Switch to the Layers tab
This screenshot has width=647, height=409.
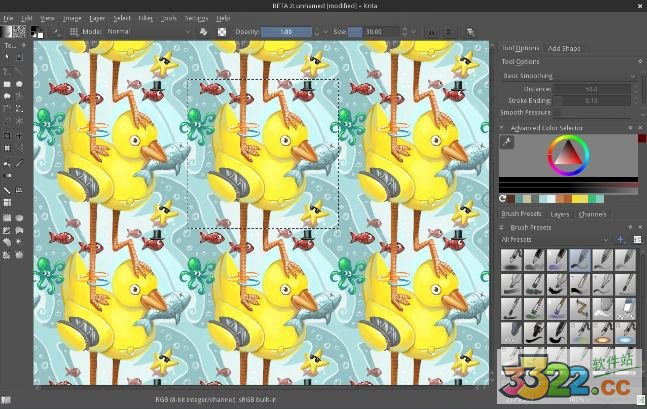(560, 214)
